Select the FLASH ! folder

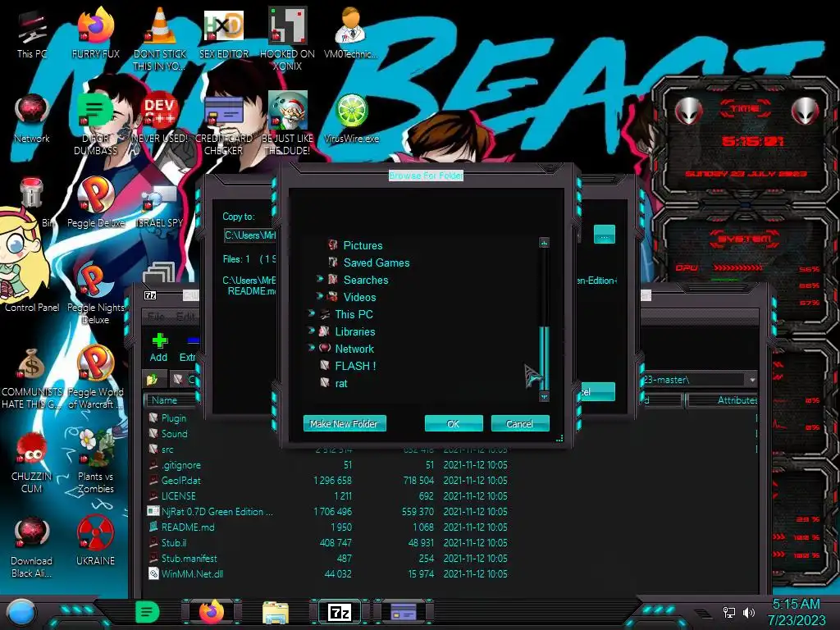click(355, 366)
